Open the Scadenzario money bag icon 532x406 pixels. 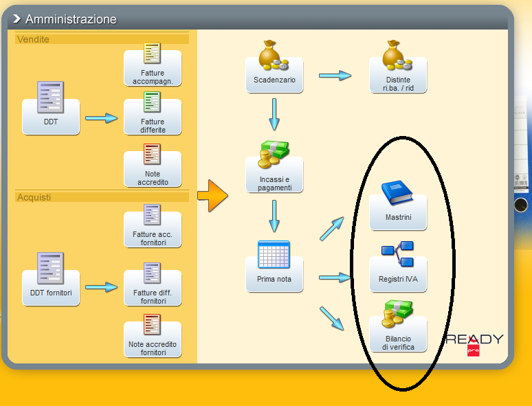[x=274, y=55]
